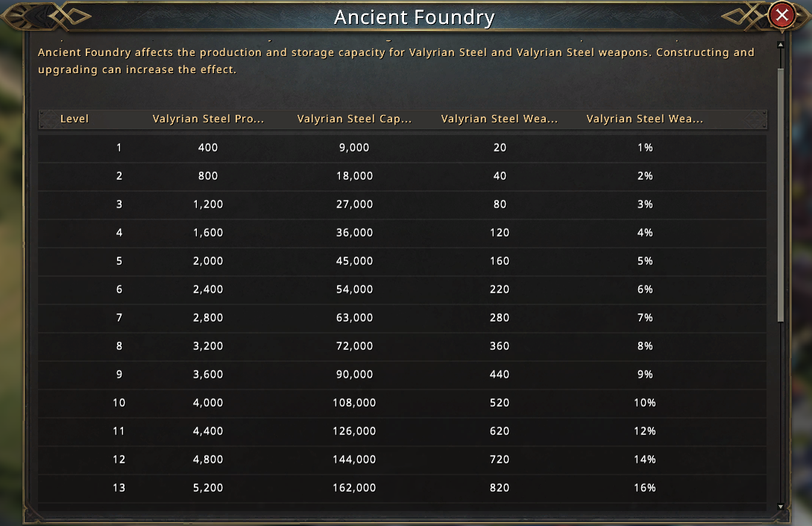The image size is (812, 526).
Task: Click the scrollbar down arrow
Action: [x=781, y=507]
